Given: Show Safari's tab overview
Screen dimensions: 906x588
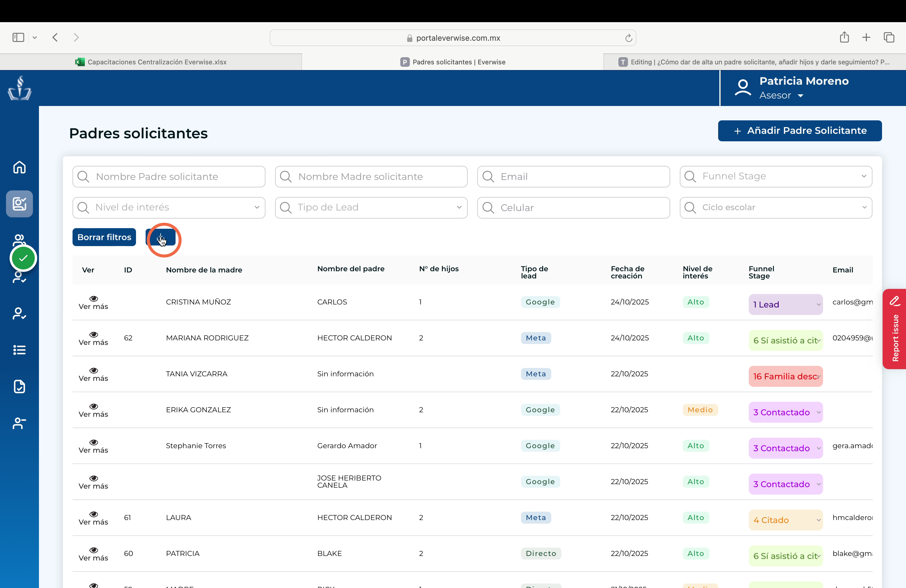Looking at the screenshot, I should [x=889, y=37].
